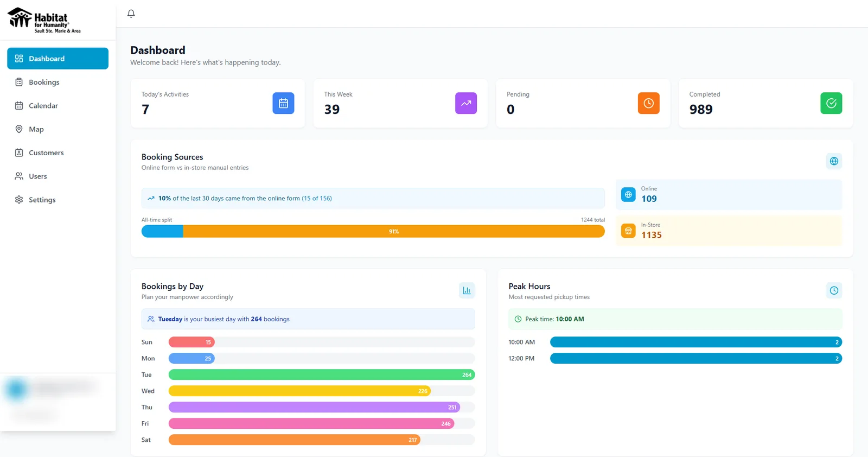This screenshot has height=457, width=868.
Task: Open Users management in sidebar
Action: coord(58,176)
